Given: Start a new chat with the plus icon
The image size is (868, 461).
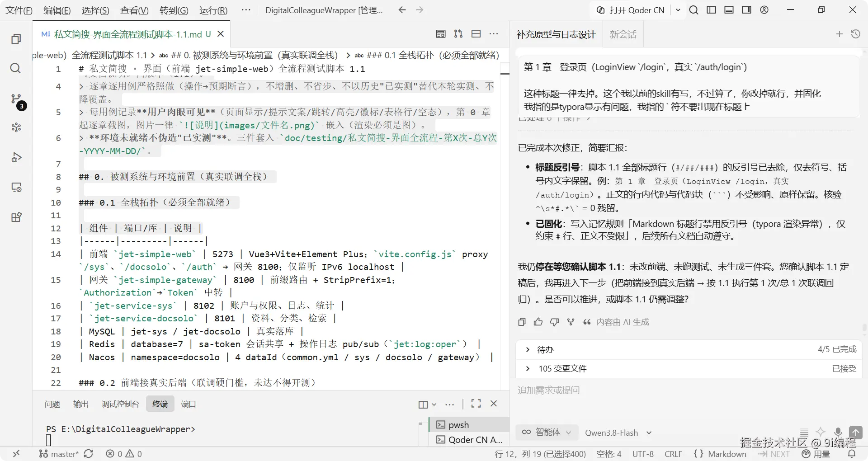Looking at the screenshot, I should (840, 34).
